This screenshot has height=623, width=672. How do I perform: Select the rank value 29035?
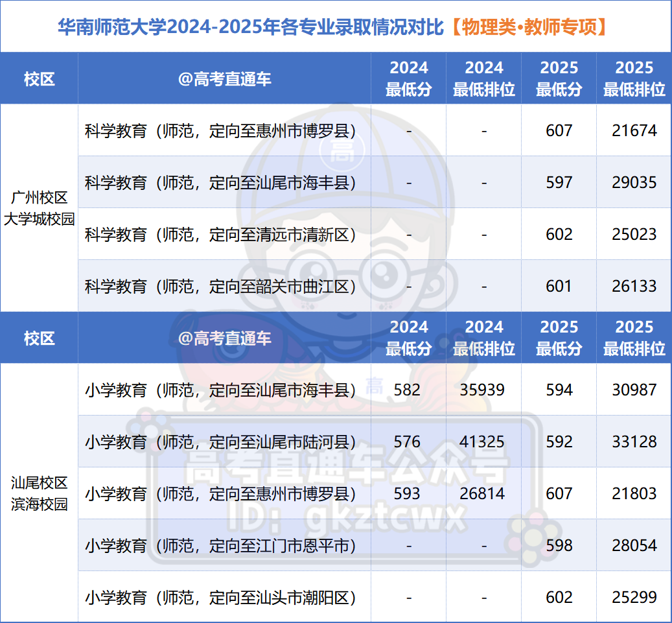coord(634,182)
